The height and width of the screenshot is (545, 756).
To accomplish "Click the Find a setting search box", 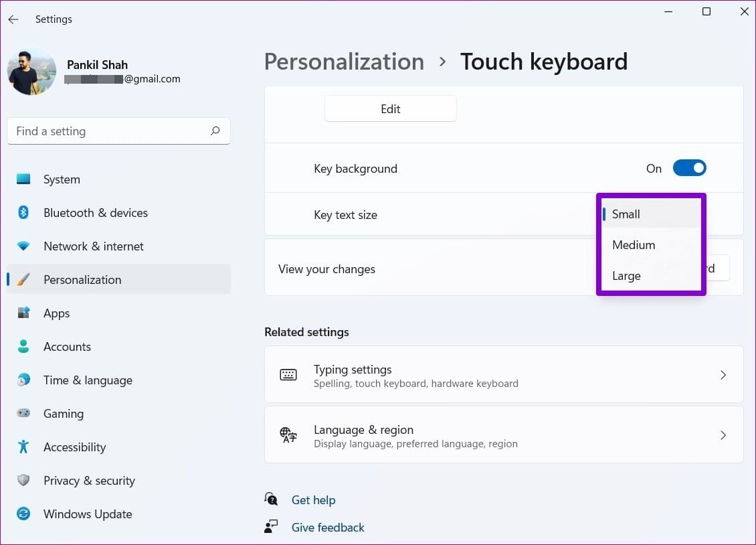I will 118,131.
